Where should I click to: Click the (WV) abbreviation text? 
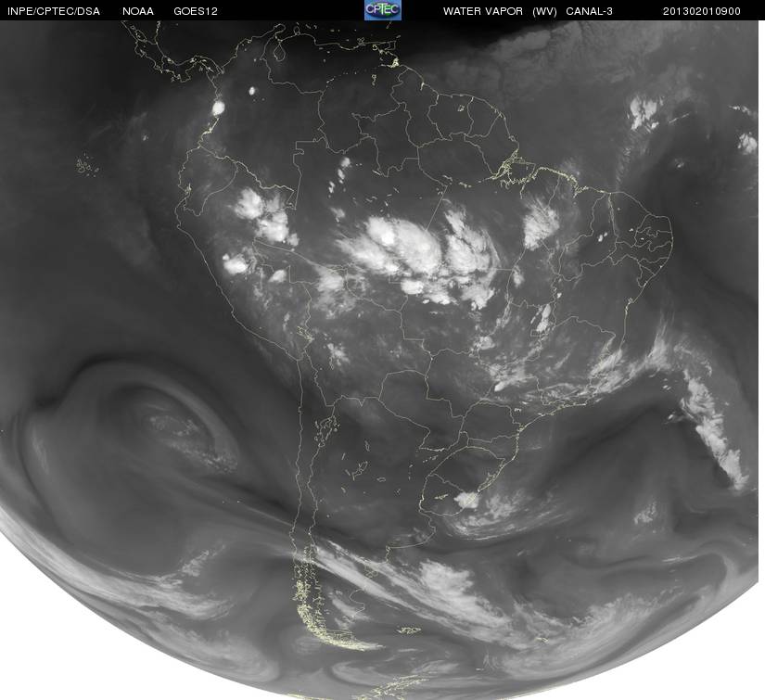pos(544,11)
